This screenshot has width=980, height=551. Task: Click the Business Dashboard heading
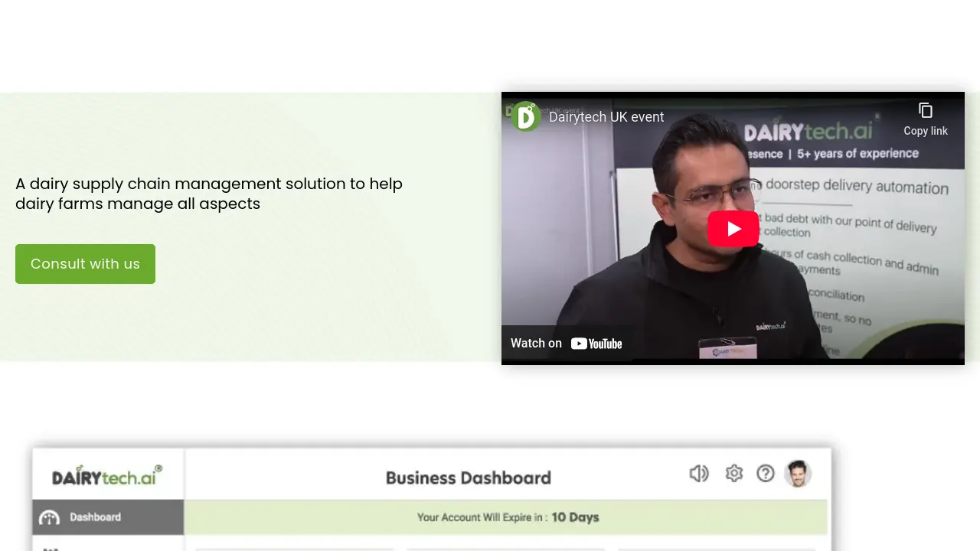pyautogui.click(x=469, y=478)
